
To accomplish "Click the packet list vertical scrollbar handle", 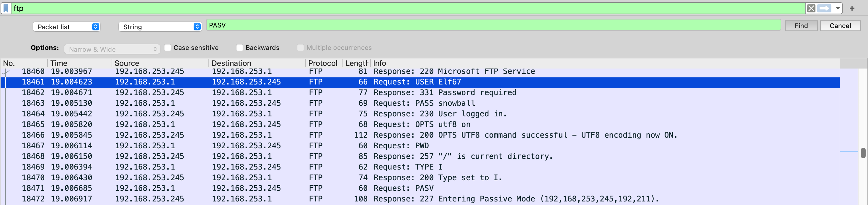I will [x=863, y=153].
